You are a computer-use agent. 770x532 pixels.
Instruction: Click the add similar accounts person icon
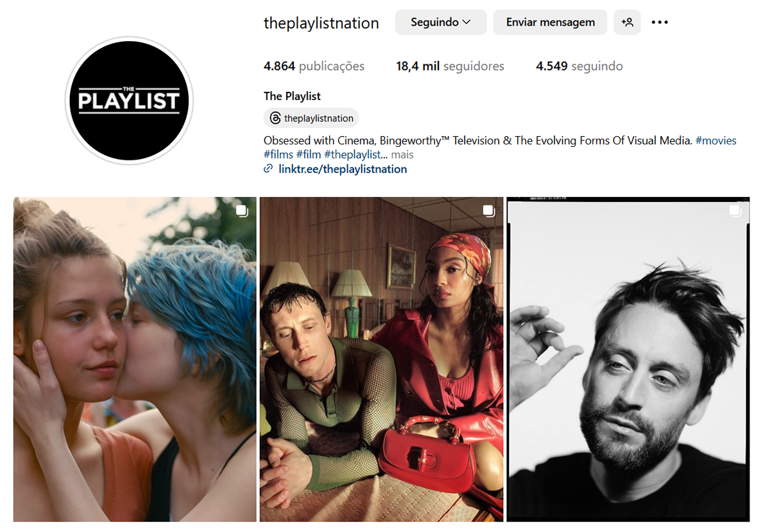(x=627, y=22)
